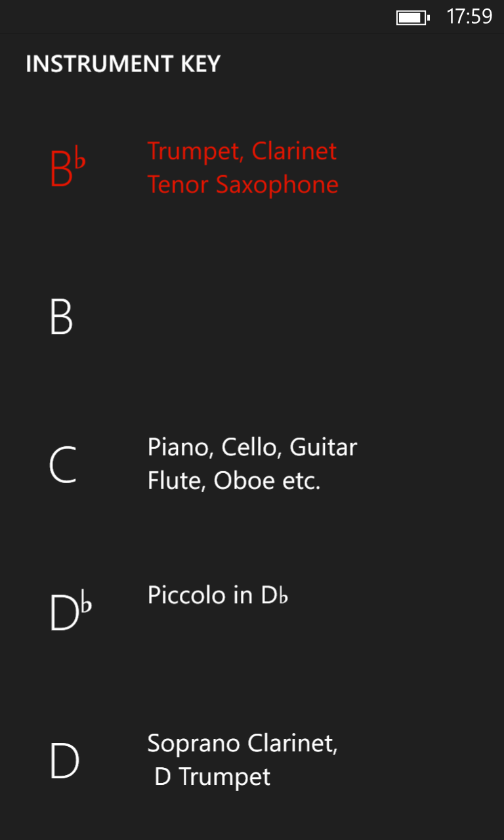Click the word Cello
Image resolution: width=504 pixels, height=840 pixels.
click(249, 448)
